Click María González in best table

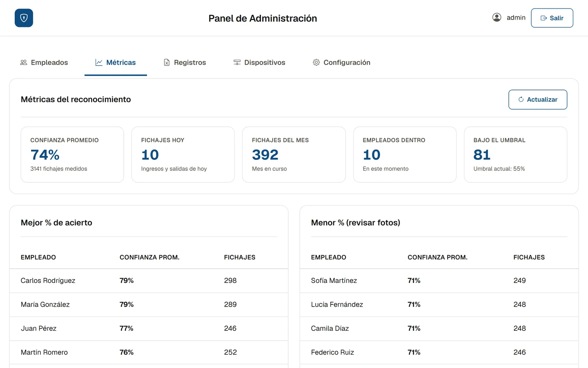click(x=45, y=305)
